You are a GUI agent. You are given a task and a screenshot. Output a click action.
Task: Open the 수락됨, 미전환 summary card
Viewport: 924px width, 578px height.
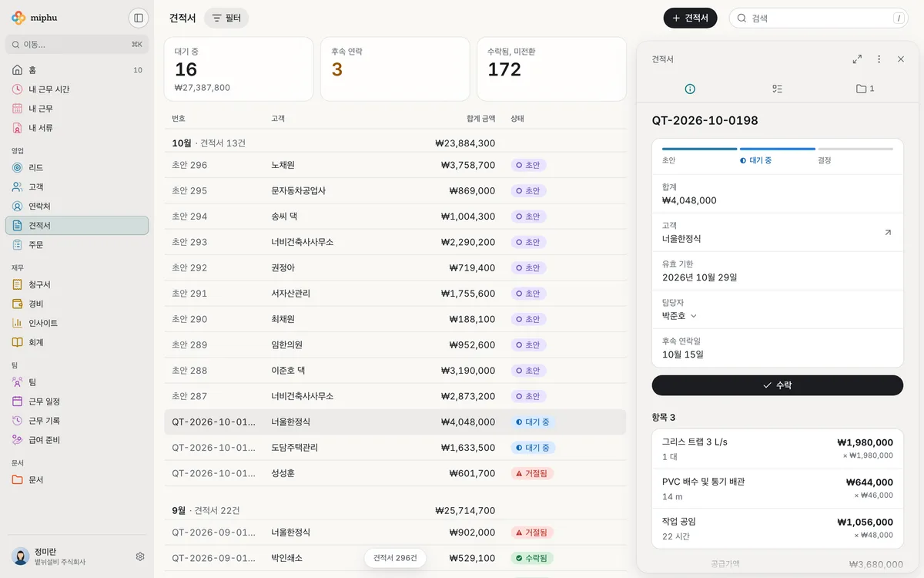(x=551, y=69)
